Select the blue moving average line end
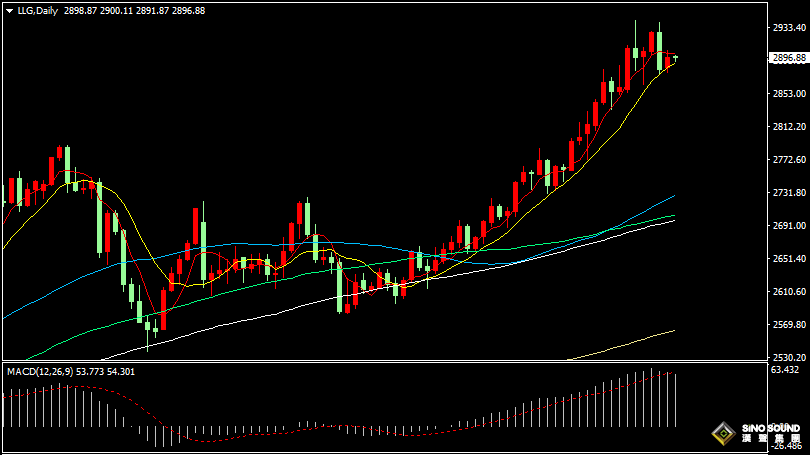810x455 pixels. (672, 197)
